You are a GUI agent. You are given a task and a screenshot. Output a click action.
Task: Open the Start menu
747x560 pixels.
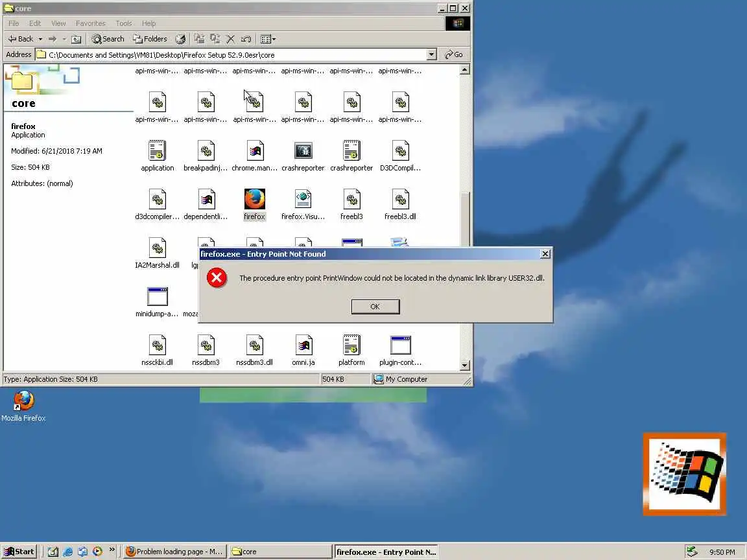pyautogui.click(x=19, y=552)
